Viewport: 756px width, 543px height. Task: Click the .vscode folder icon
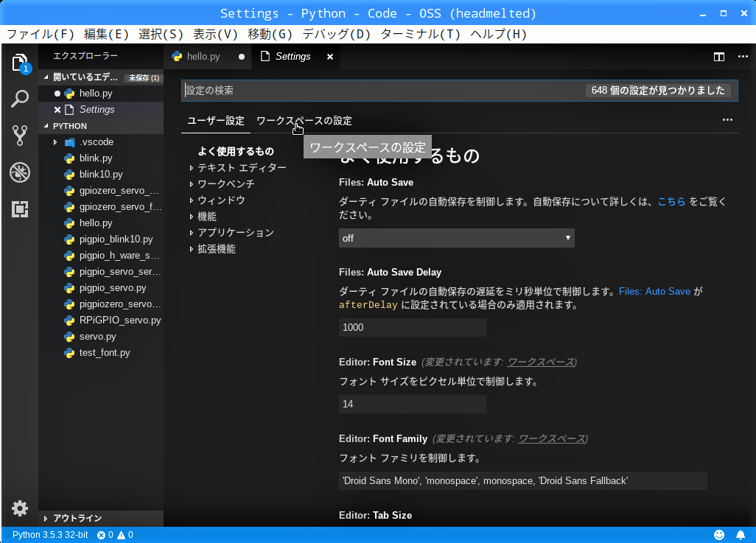pos(70,142)
